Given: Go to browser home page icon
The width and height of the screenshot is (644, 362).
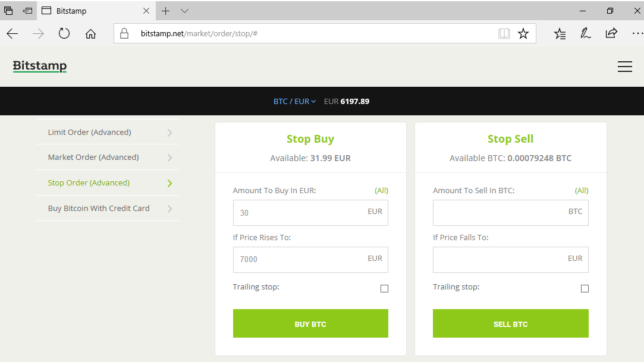Looking at the screenshot, I should [90, 34].
